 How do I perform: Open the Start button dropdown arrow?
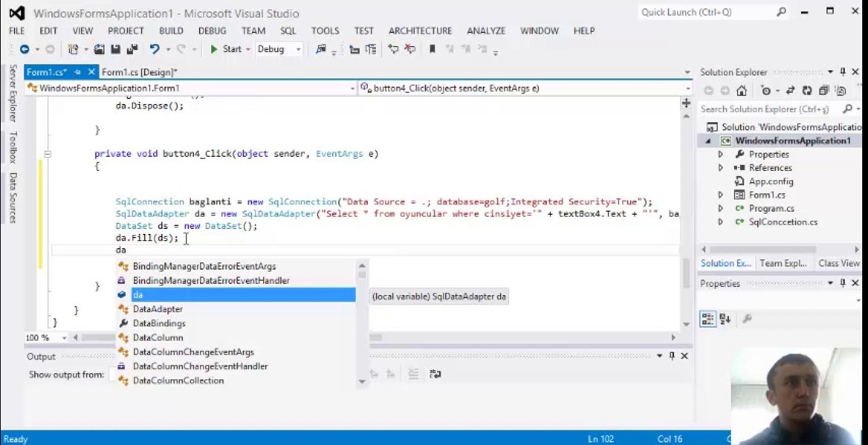click(x=247, y=49)
